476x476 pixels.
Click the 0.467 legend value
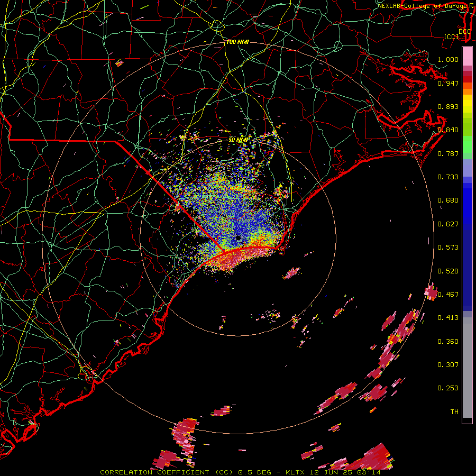tap(448, 295)
